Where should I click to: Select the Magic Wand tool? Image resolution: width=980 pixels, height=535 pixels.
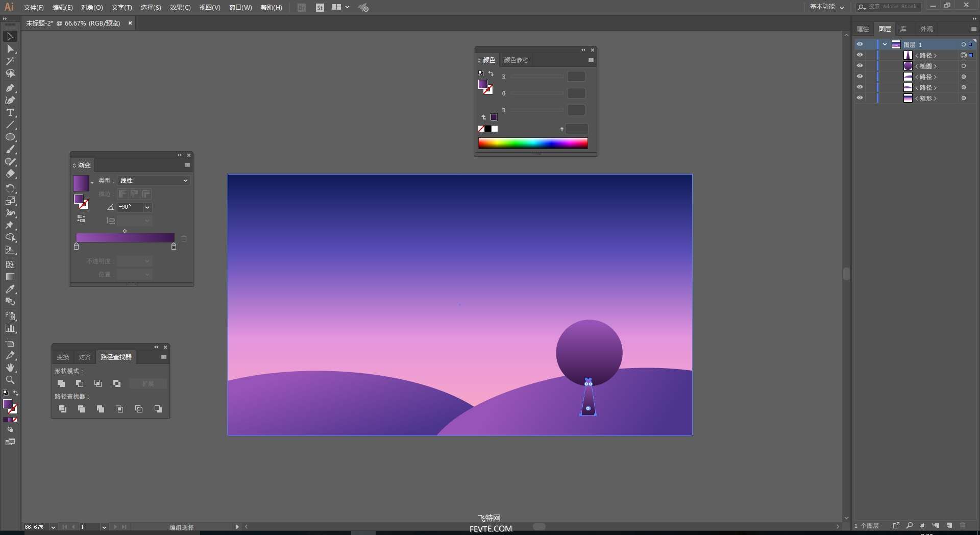point(10,61)
